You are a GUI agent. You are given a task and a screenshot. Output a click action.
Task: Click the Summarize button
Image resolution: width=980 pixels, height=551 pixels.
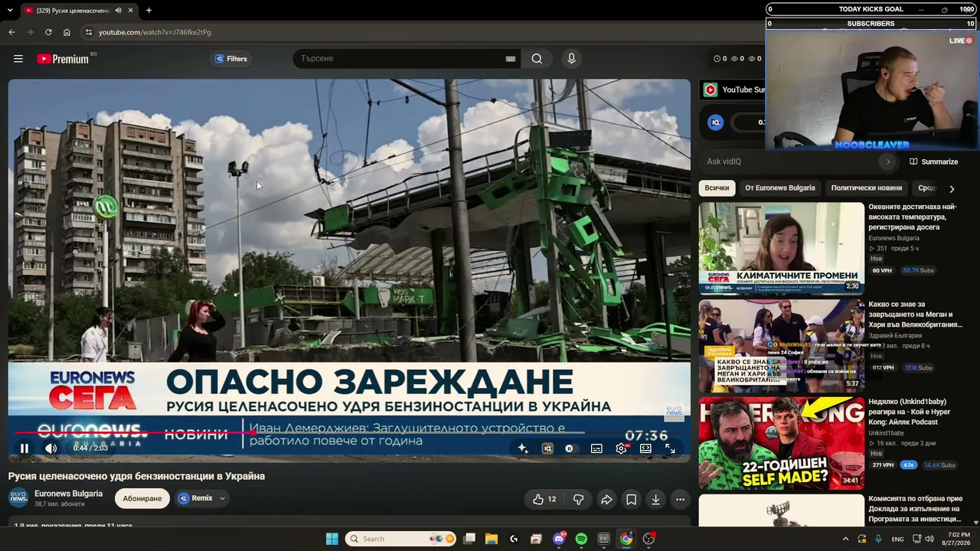(x=934, y=161)
